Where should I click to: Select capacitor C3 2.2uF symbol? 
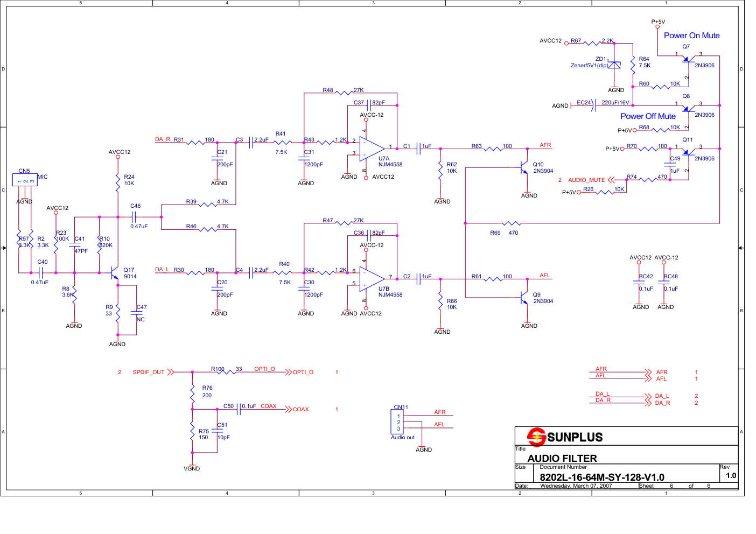251,143
